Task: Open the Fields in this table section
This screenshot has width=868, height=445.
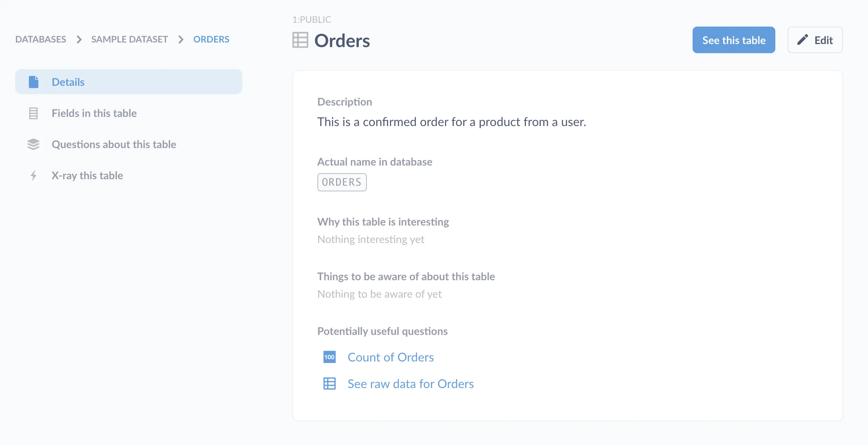Action: [x=94, y=113]
